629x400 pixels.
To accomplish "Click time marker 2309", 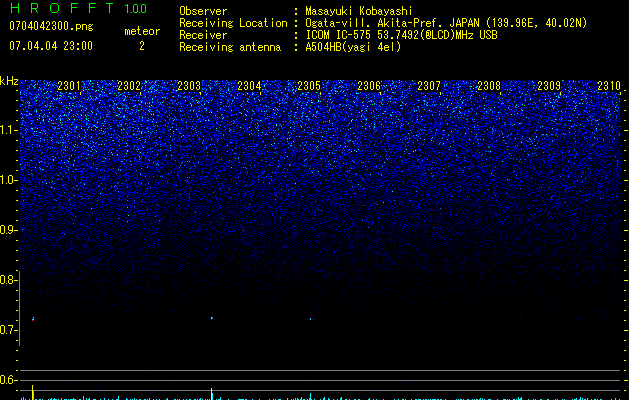I will coord(549,86).
